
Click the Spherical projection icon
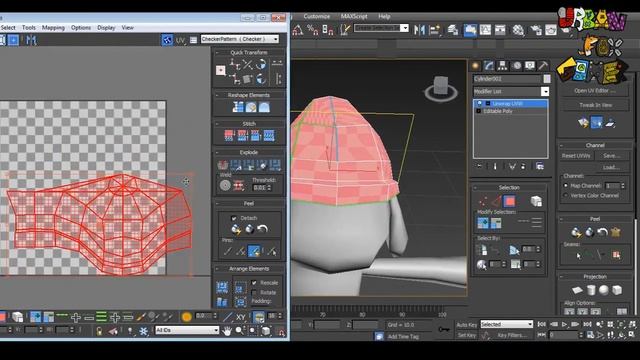click(604, 290)
